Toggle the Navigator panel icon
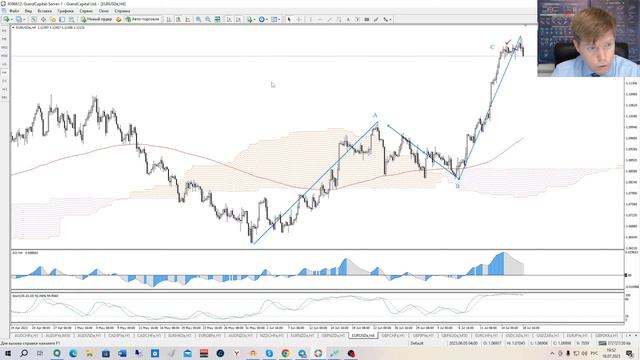This screenshot has width=640, height=360. pos(53,19)
